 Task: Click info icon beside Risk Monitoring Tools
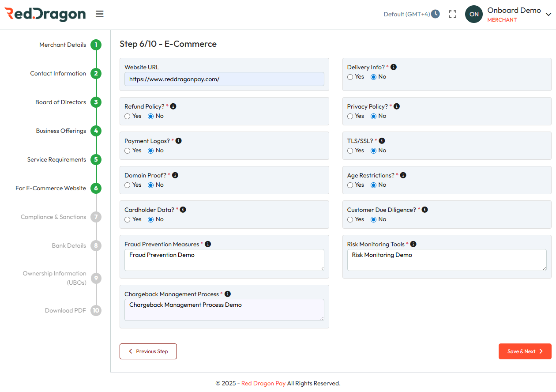(413, 244)
